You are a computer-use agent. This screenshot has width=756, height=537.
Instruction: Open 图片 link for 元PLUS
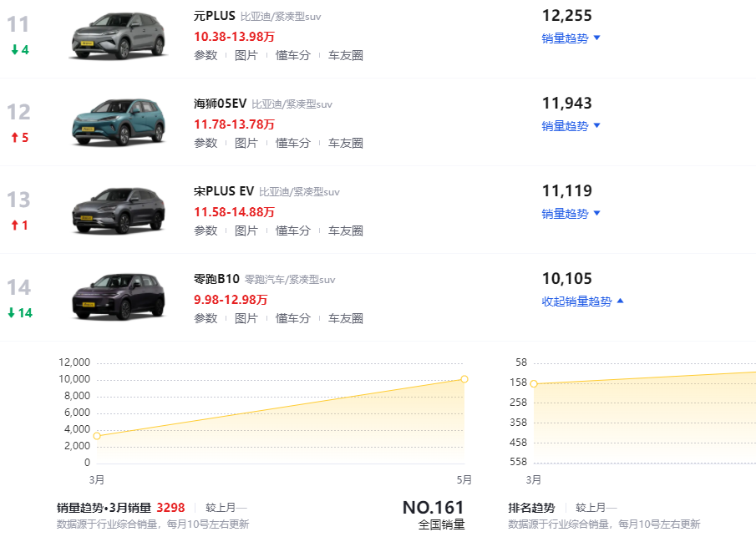[x=246, y=55]
